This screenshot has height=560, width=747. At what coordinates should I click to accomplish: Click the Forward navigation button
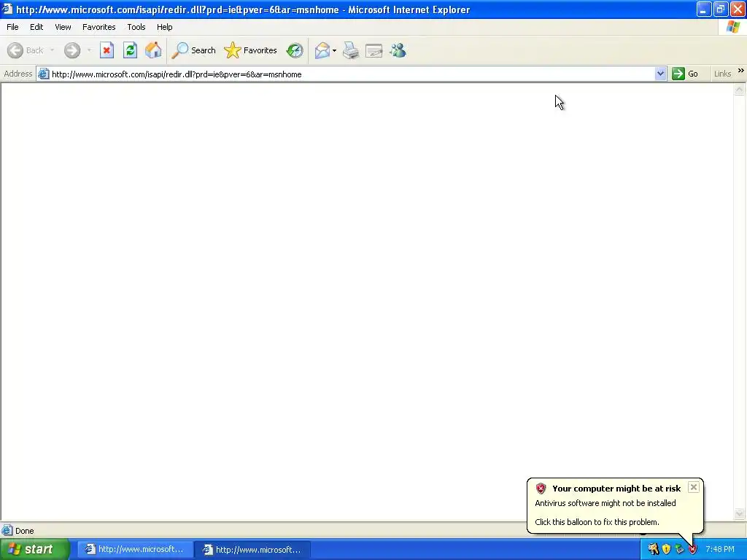[x=72, y=50]
